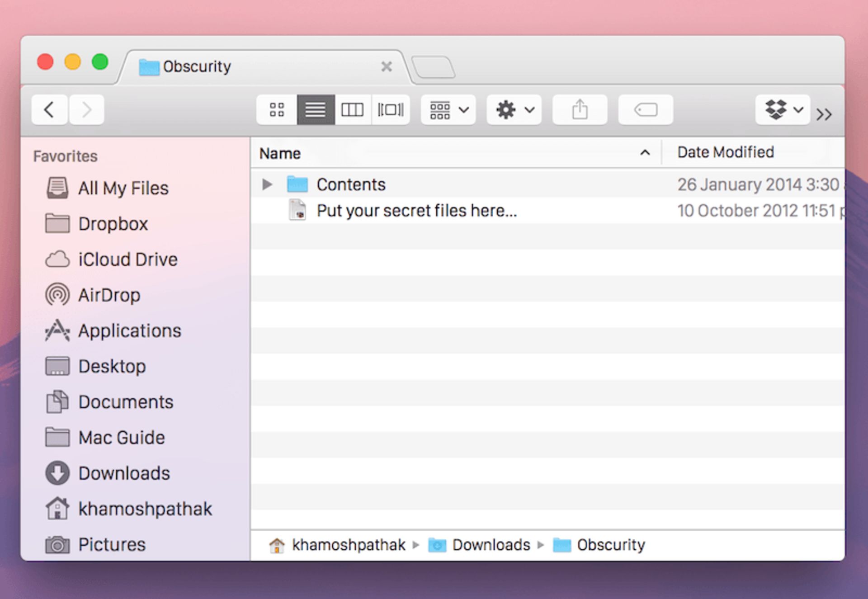868x599 pixels.
Task: Click the AirDrop radar icon
Action: pos(57,295)
